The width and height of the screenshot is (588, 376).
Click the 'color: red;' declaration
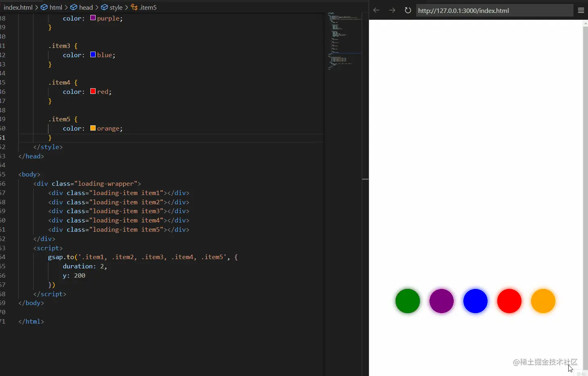pos(87,92)
